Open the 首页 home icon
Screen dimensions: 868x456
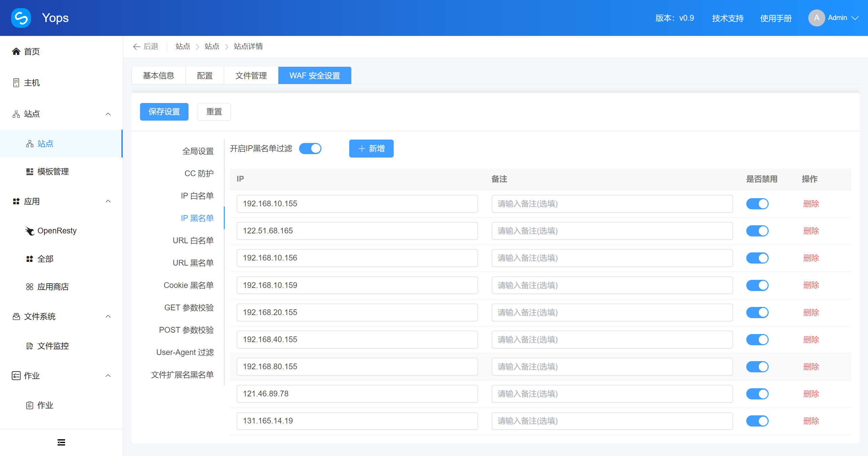(x=16, y=51)
